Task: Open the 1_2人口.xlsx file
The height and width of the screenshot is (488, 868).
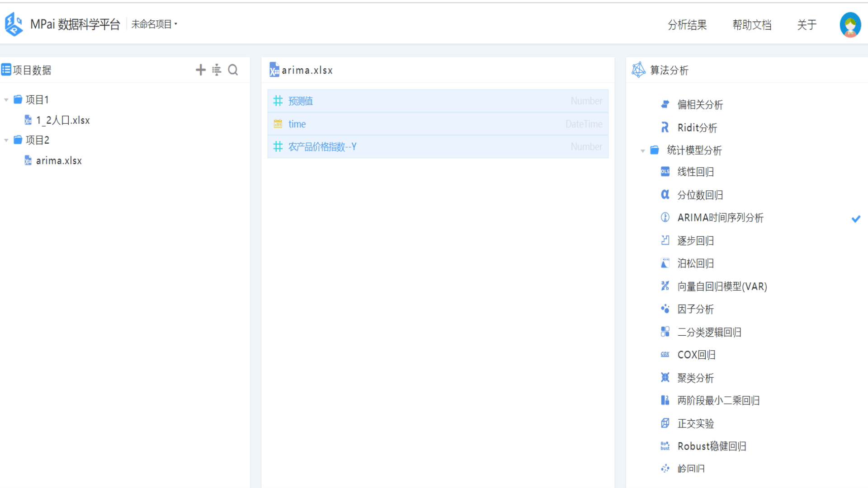Action: click(x=62, y=120)
